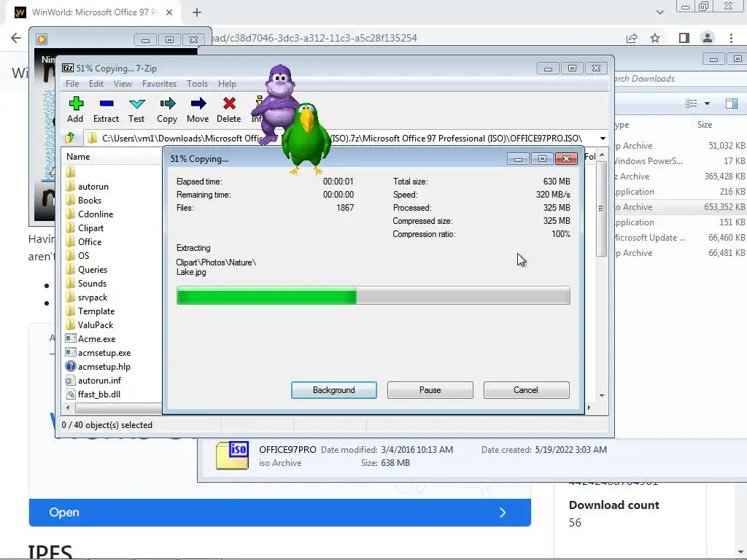747x560 pixels.
Task: Click the Chrome address bar URL
Action: 314,38
